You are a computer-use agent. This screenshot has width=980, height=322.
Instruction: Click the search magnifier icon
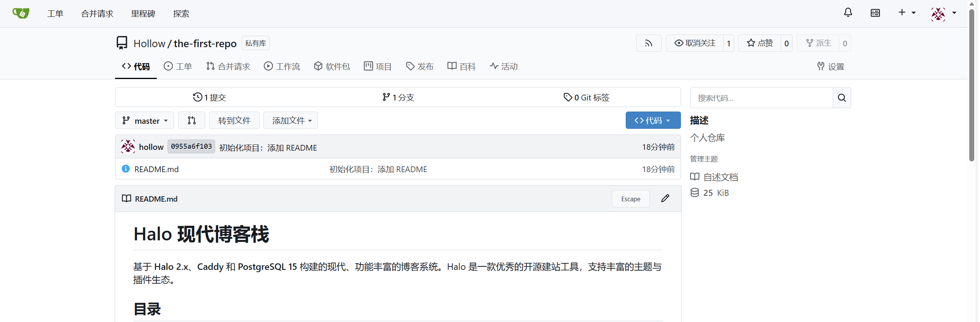coord(842,98)
